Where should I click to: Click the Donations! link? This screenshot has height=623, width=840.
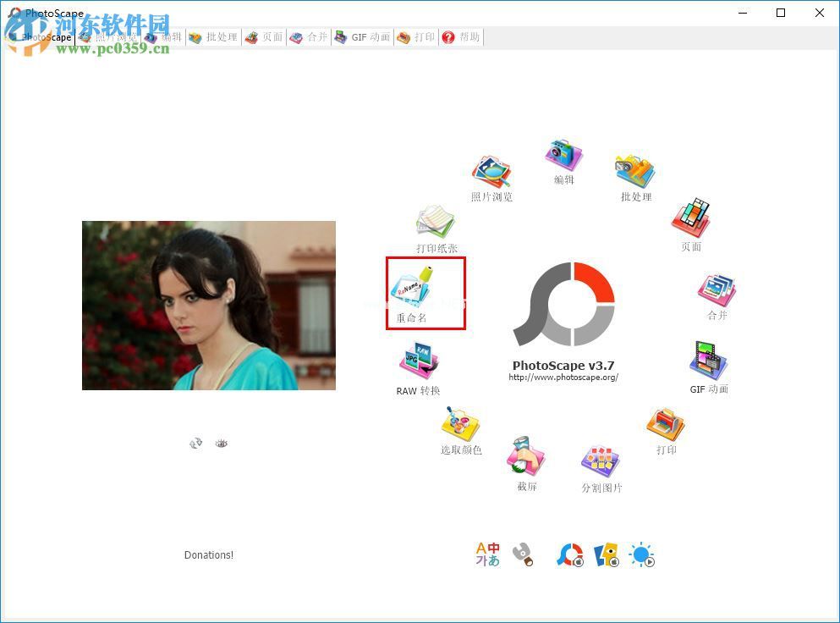[209, 555]
